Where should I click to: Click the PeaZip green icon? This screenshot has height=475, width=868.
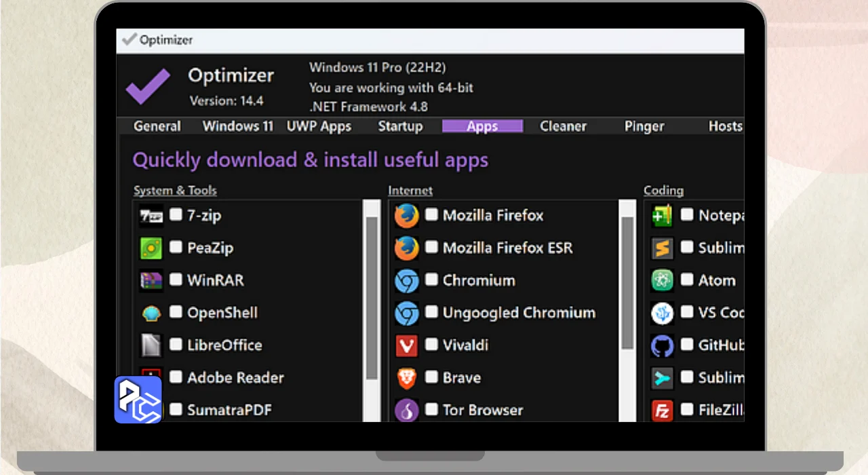[151, 248]
